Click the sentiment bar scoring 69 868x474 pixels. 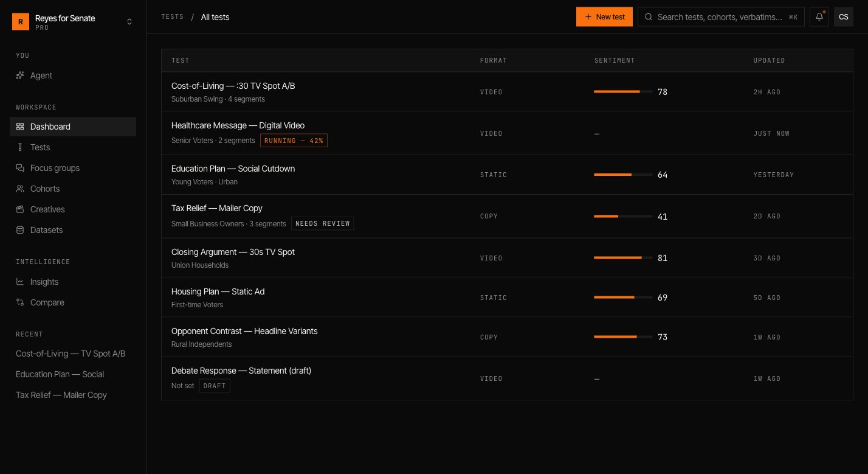623,298
